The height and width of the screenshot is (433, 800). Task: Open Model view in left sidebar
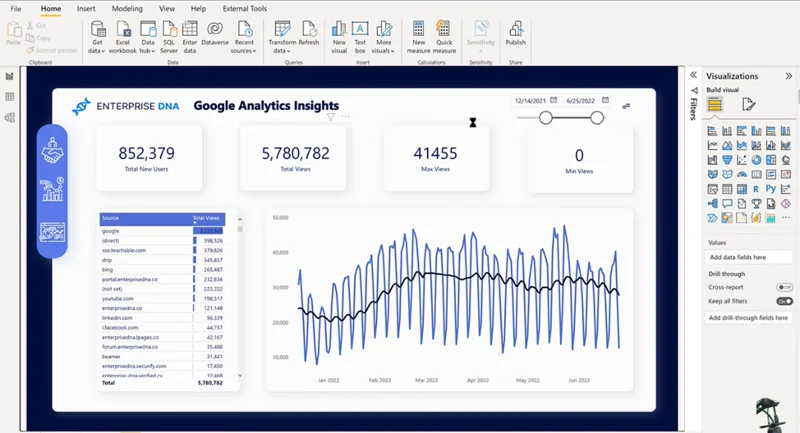10,118
